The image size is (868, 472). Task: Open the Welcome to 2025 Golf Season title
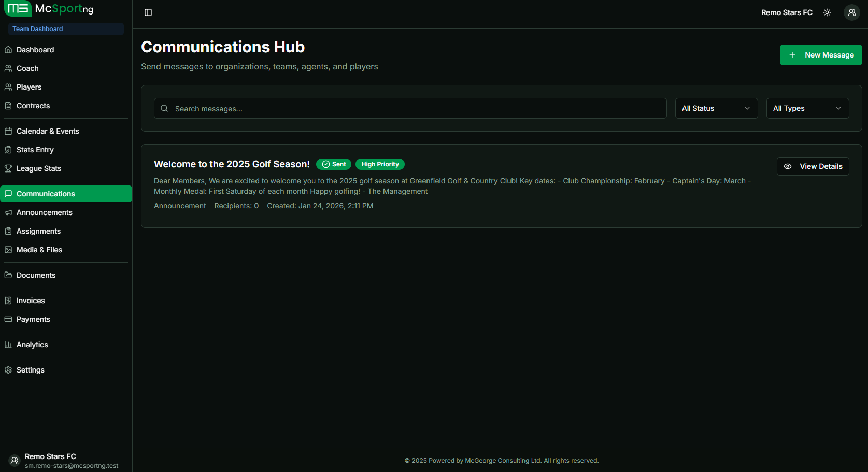[232, 164]
